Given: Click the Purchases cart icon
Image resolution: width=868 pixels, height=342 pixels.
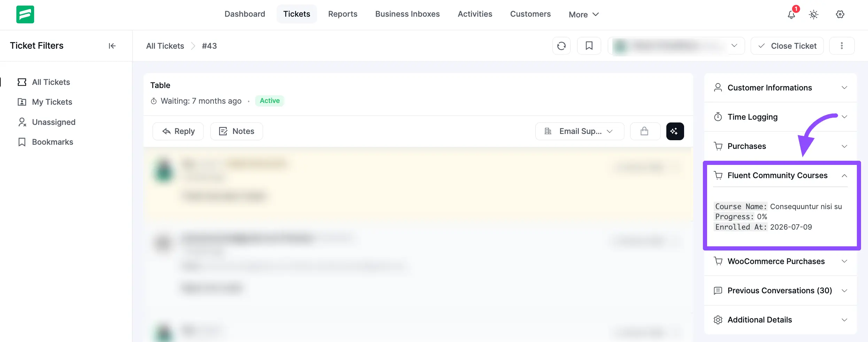Looking at the screenshot, I should pyautogui.click(x=718, y=146).
